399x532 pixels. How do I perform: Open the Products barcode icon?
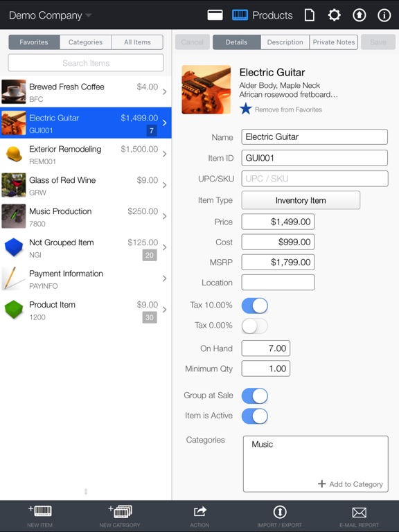point(240,15)
